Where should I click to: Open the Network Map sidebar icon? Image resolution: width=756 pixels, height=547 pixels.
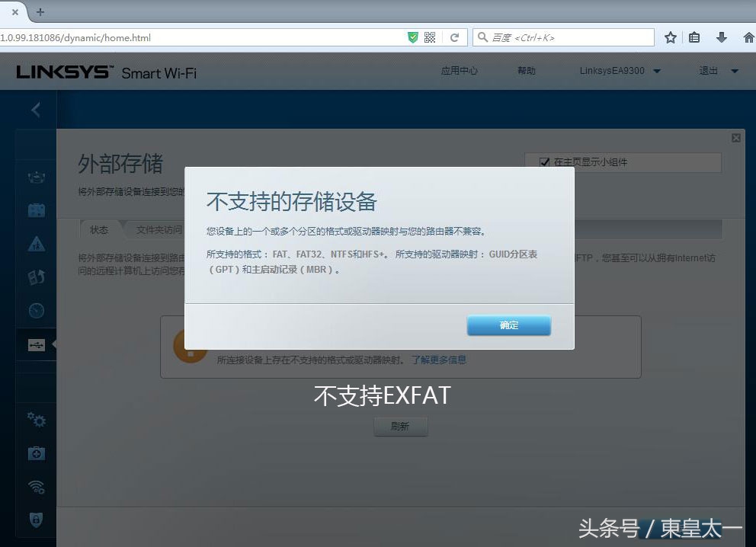[x=36, y=176]
